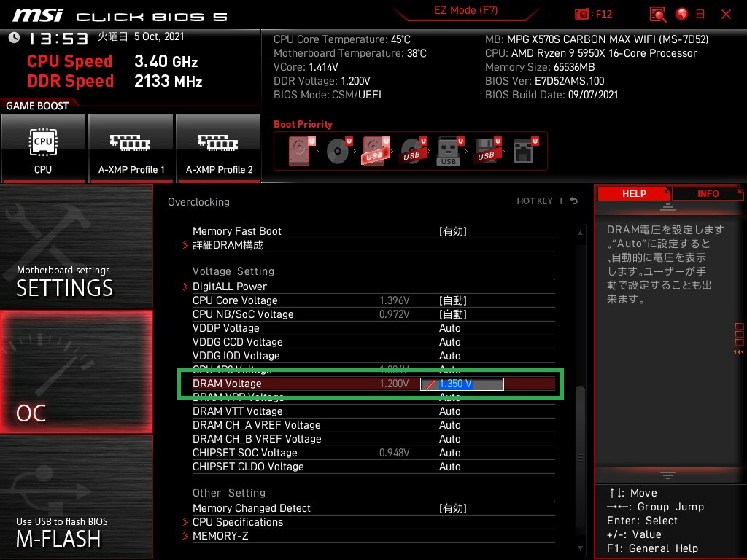
Task: Select the DRAM VTT Voltage Auto value
Action: [x=449, y=411]
